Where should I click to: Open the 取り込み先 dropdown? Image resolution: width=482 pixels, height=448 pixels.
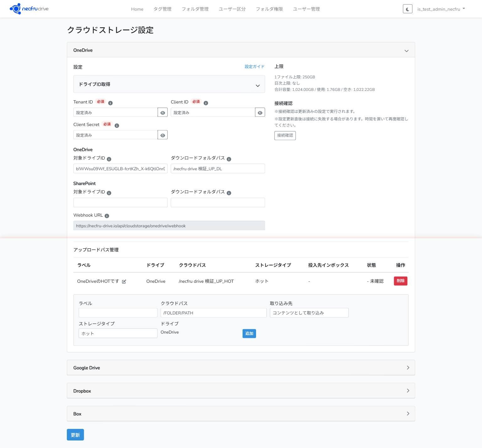309,313
